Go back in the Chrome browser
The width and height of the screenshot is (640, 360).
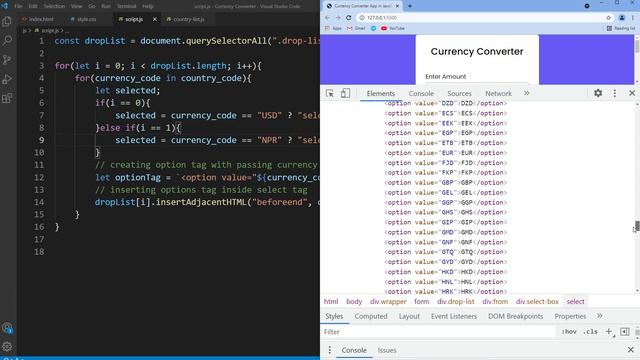[327, 18]
